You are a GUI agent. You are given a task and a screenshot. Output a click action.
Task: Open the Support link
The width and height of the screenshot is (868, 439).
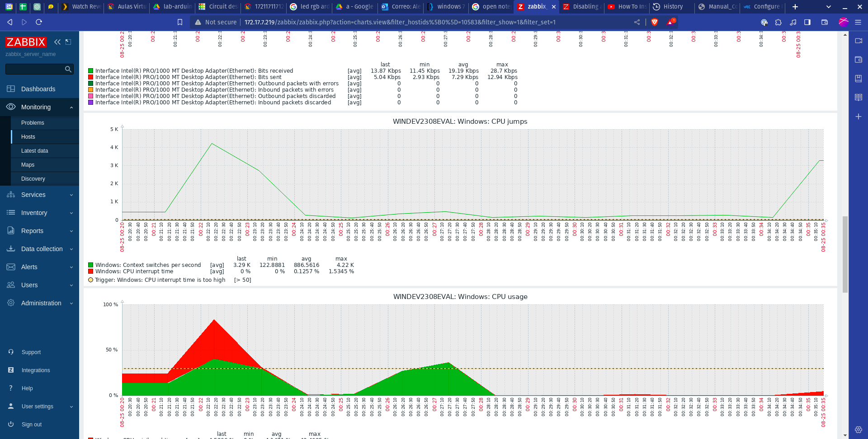[31, 352]
